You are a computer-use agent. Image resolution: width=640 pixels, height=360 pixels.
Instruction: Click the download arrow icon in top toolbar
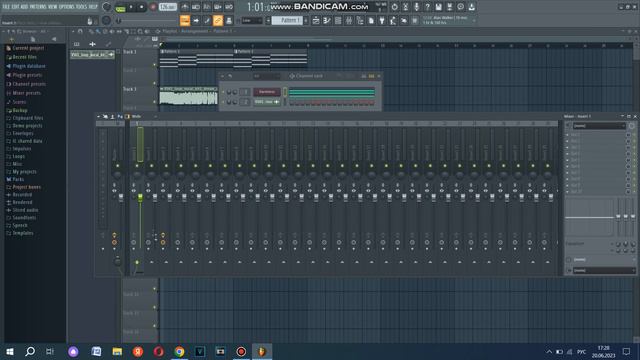(x=471, y=7)
